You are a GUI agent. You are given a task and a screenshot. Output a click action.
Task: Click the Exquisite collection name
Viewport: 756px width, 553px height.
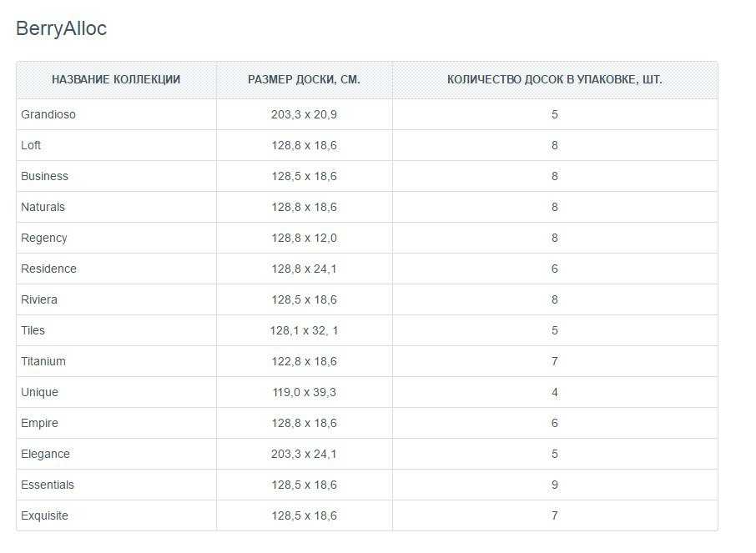pos(44,515)
